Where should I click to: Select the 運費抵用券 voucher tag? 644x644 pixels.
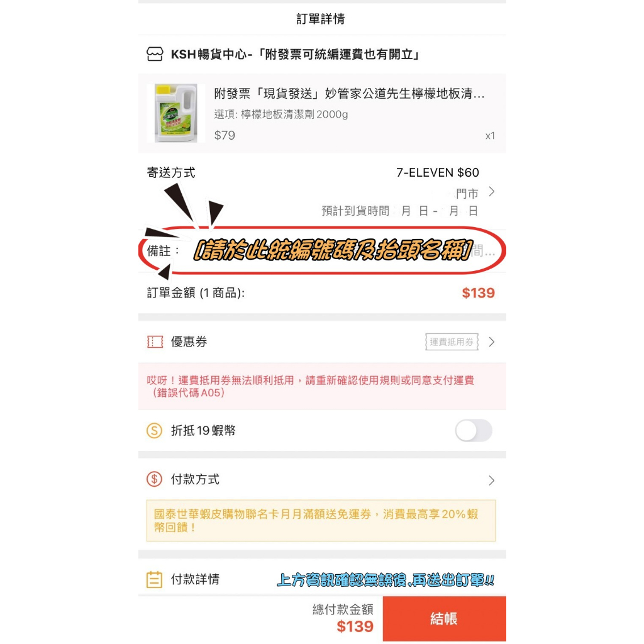(x=452, y=341)
